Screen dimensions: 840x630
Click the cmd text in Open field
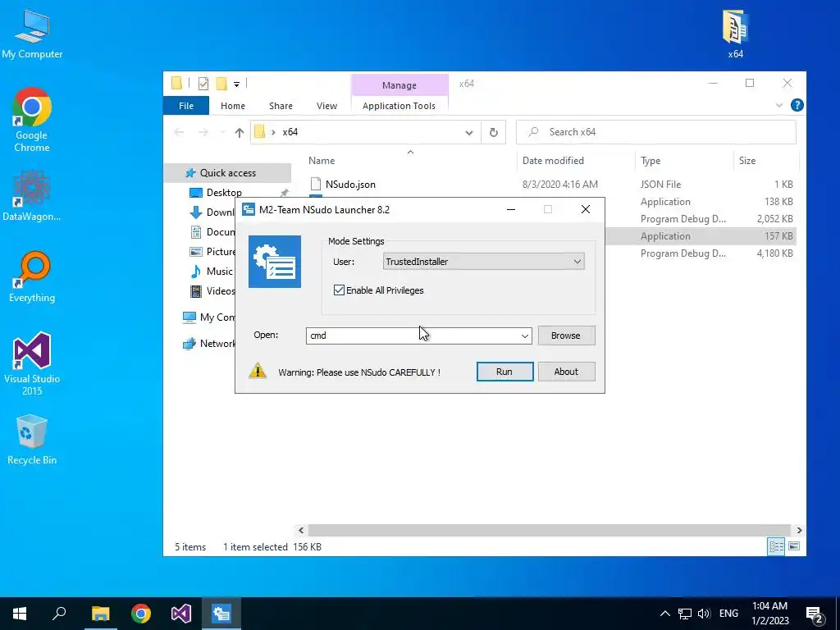317,336
